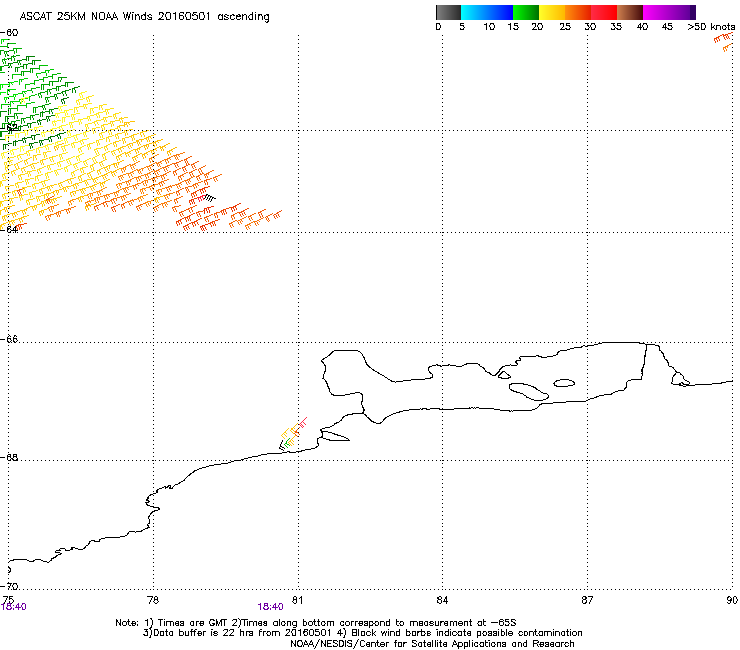
Task: Click the latitude label '-70'
Action: pos(10,587)
